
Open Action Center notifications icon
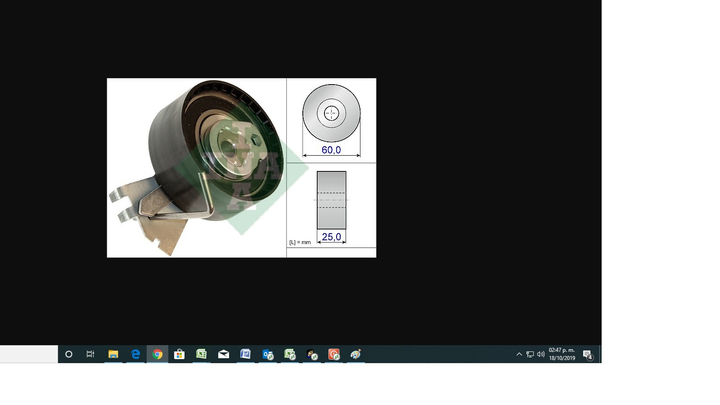(x=588, y=354)
